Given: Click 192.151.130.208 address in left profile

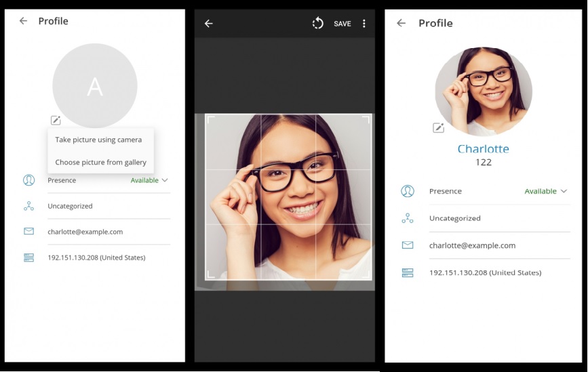Looking at the screenshot, I should pyautogui.click(x=96, y=257).
